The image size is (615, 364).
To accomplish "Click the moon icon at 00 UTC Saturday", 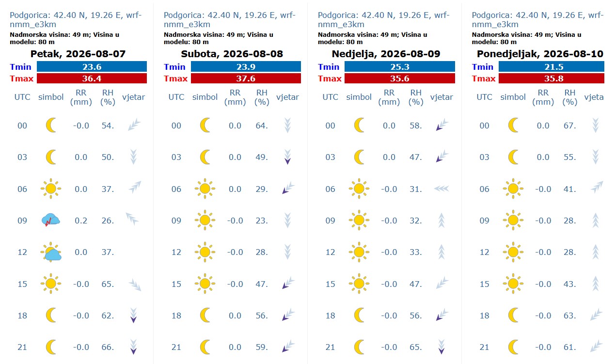I will pyautogui.click(x=205, y=126).
